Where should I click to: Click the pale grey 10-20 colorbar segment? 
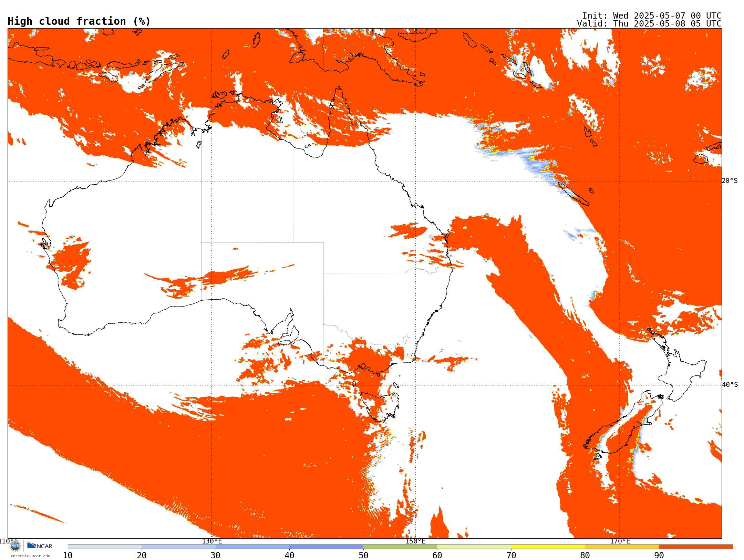click(105, 547)
